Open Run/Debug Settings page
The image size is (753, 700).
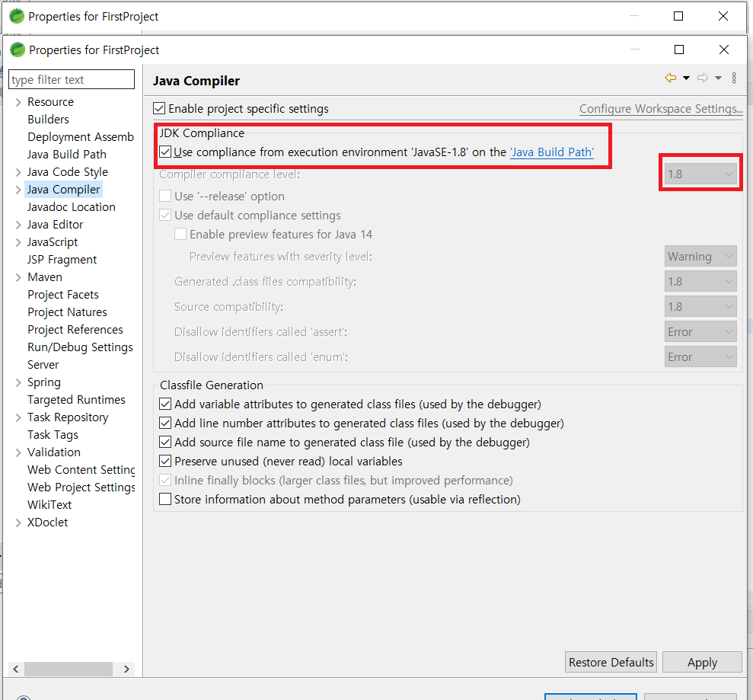coord(80,347)
